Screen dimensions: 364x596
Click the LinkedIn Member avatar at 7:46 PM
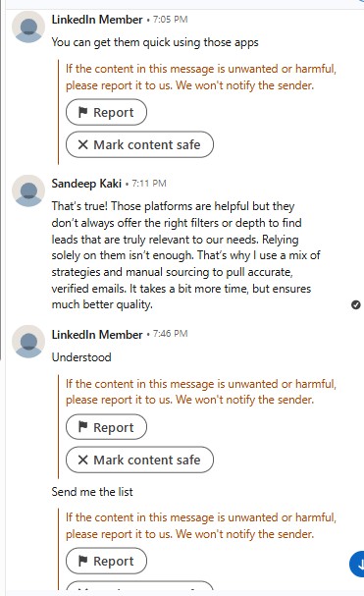[28, 342]
